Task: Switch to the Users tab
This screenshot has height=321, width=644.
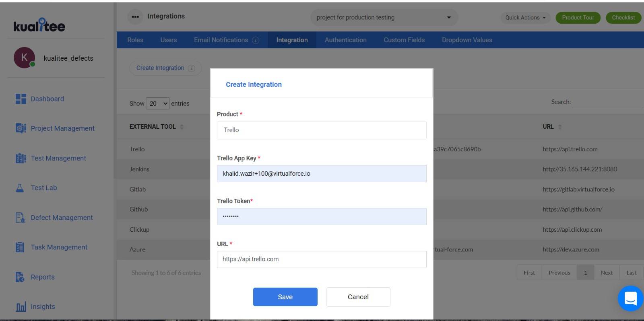Action: click(169, 40)
